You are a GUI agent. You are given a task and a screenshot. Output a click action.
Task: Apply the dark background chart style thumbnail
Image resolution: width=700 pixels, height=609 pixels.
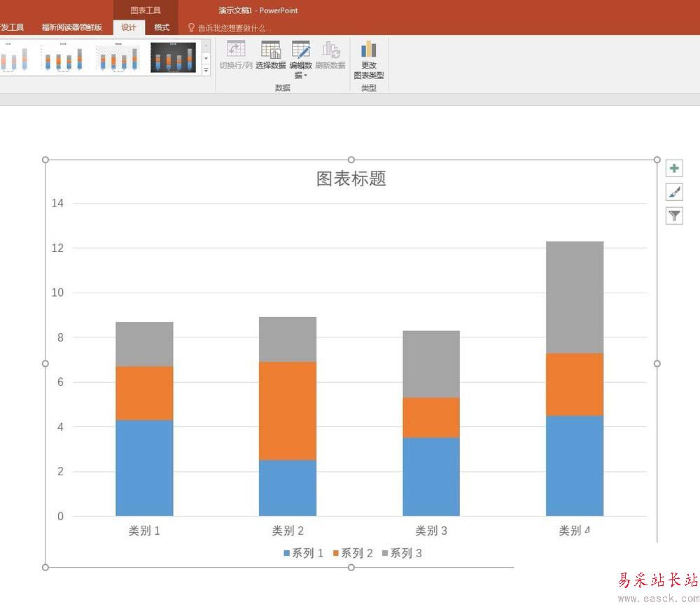(x=173, y=57)
